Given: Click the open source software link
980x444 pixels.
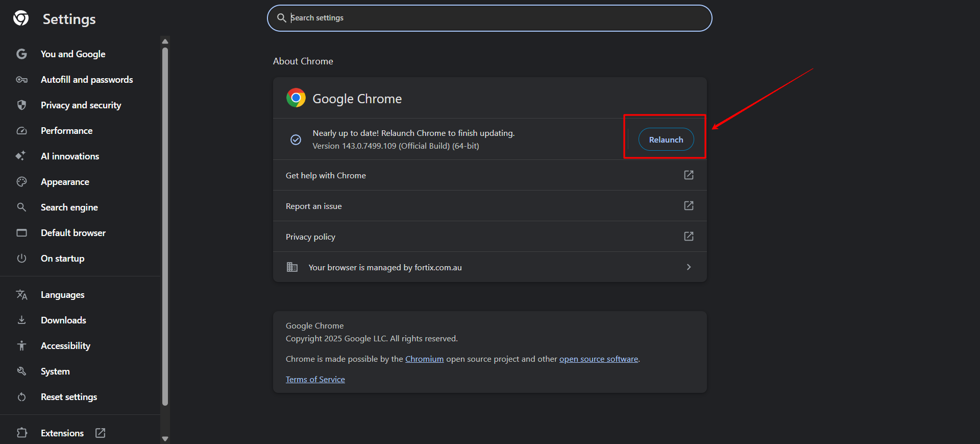Looking at the screenshot, I should click(x=598, y=359).
